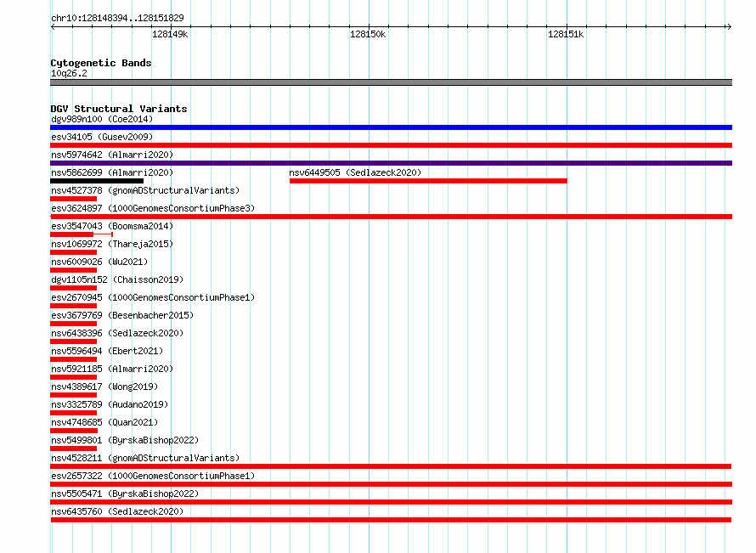Click the right arrow end of the ruler

coord(729,27)
